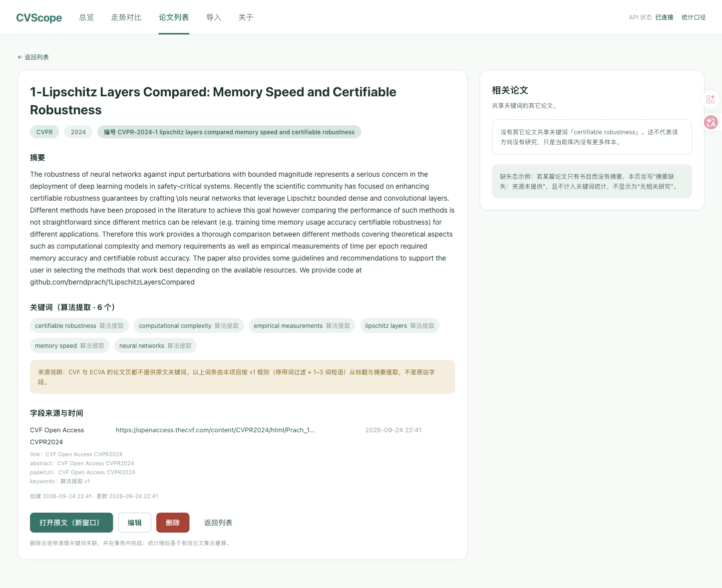Image resolution: width=722 pixels, height=588 pixels.
Task: Click the CVF Open Access CVPR2024 source name
Action: 57,436
